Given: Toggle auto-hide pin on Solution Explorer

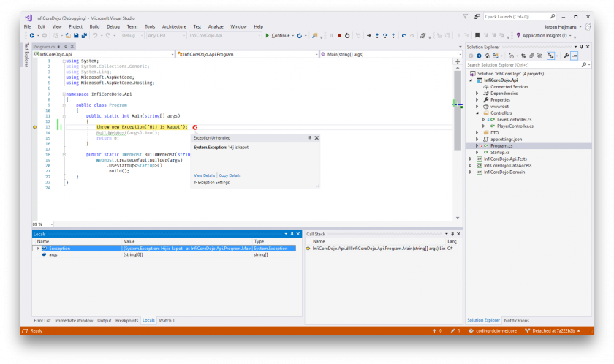Looking at the screenshot, I should tap(582, 47).
